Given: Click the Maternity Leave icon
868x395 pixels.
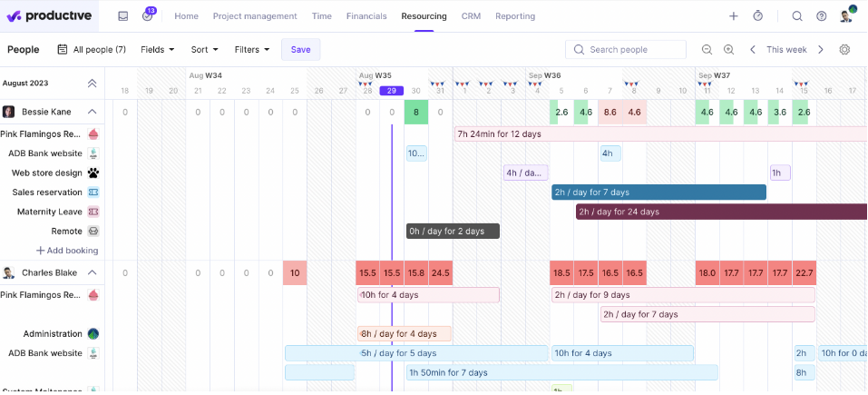Looking at the screenshot, I should 93,212.
